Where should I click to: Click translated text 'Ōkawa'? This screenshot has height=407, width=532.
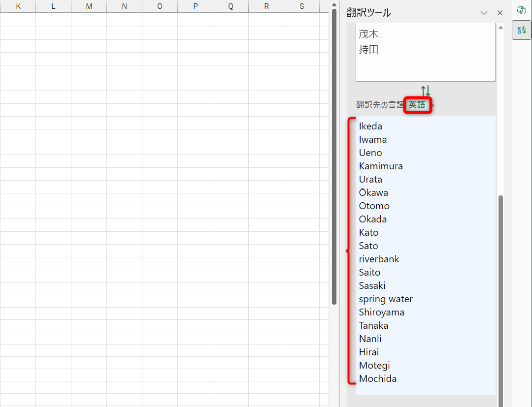[373, 192]
